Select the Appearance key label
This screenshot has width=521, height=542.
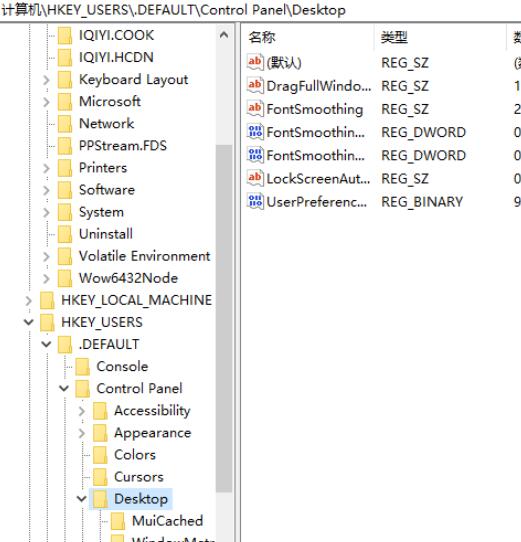(x=152, y=433)
